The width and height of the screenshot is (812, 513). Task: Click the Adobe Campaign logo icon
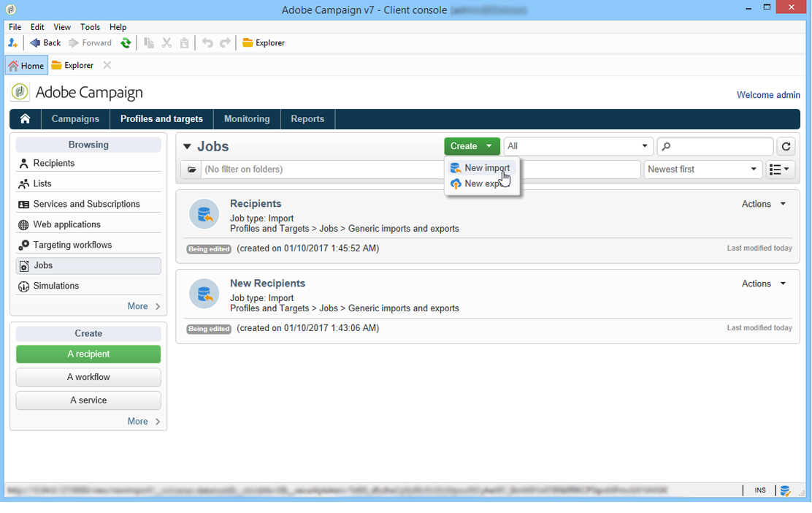pyautogui.click(x=20, y=92)
